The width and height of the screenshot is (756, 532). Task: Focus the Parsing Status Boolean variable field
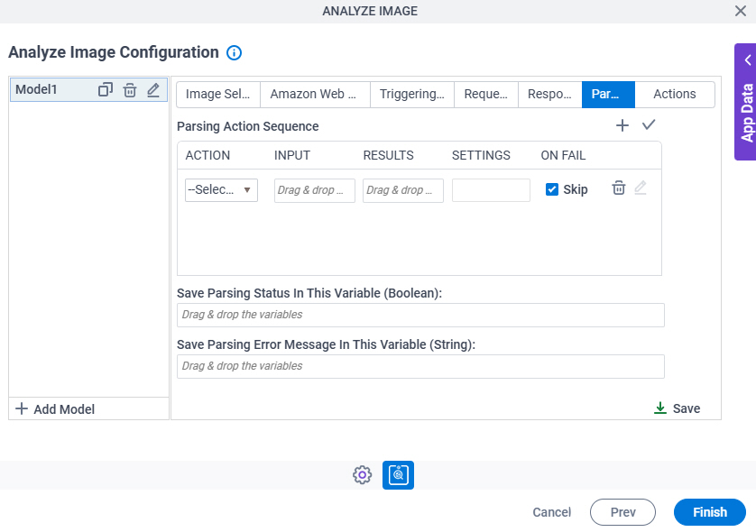pyautogui.click(x=420, y=315)
